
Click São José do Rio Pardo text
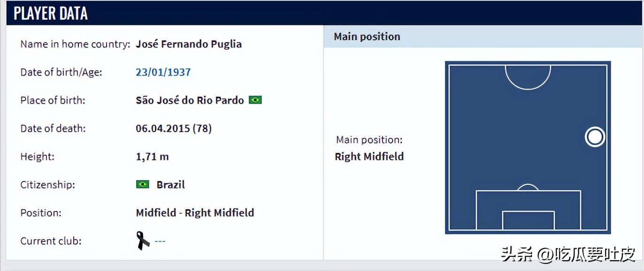pos(190,100)
